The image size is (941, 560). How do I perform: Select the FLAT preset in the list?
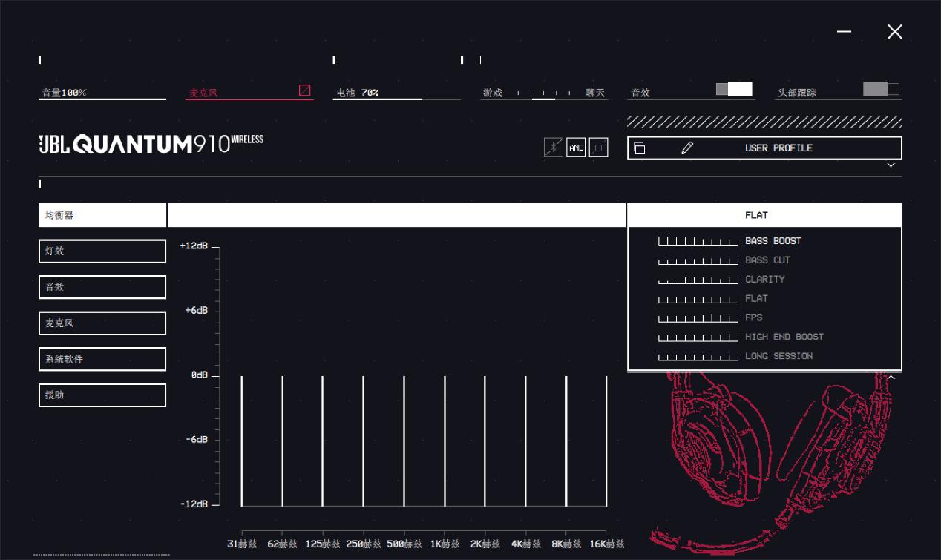756,299
